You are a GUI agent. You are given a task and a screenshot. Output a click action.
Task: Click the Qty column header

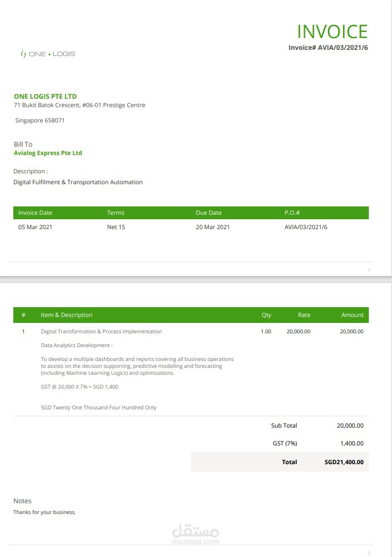(x=266, y=315)
